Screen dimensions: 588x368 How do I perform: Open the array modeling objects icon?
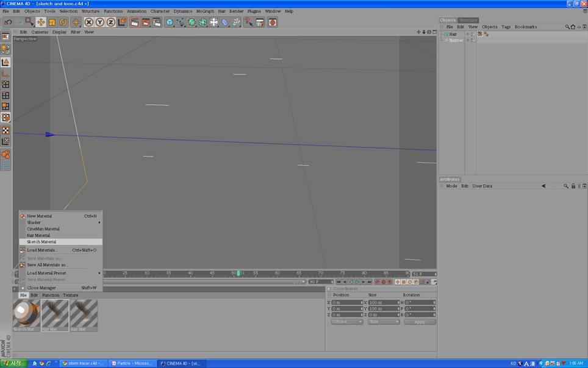point(203,23)
